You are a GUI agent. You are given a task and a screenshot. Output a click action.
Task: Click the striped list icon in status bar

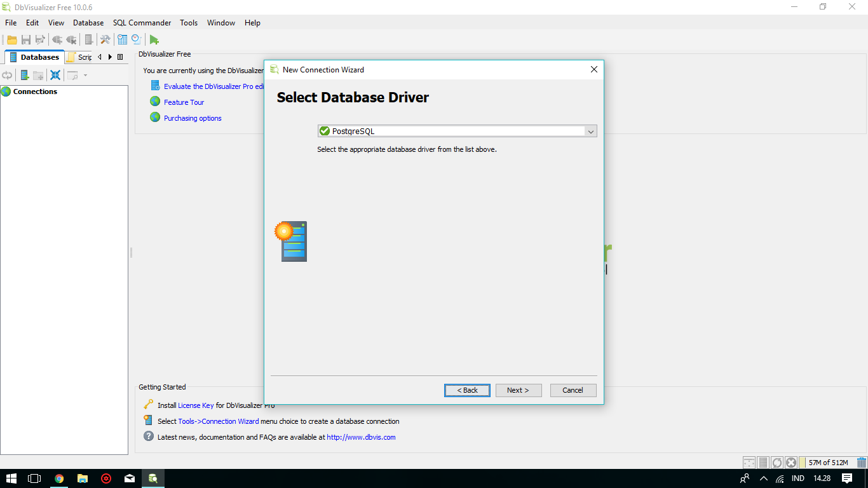763,463
